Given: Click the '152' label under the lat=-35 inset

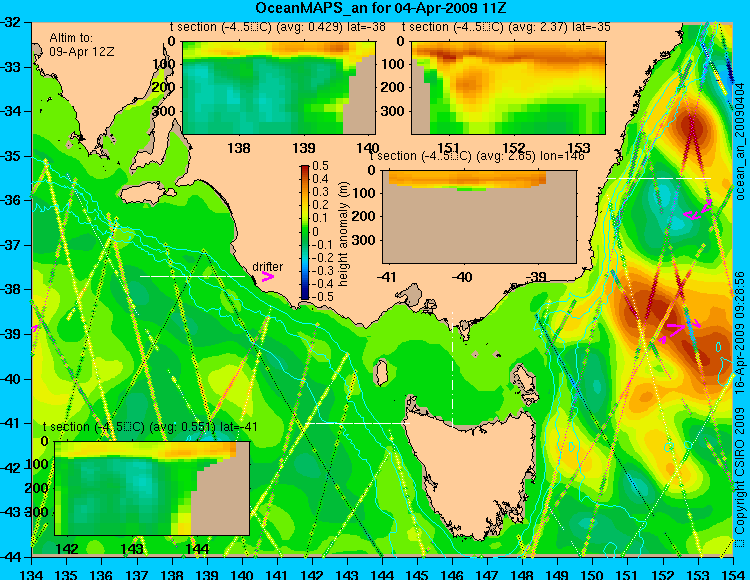Looking at the screenshot, I should [514, 148].
